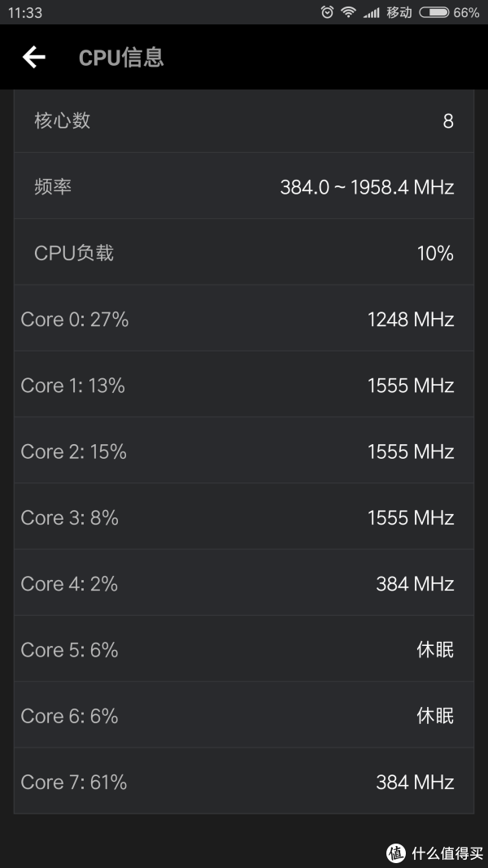The image size is (488, 868).
Task: Tap the Core 0: 27% row
Action: 244,318
